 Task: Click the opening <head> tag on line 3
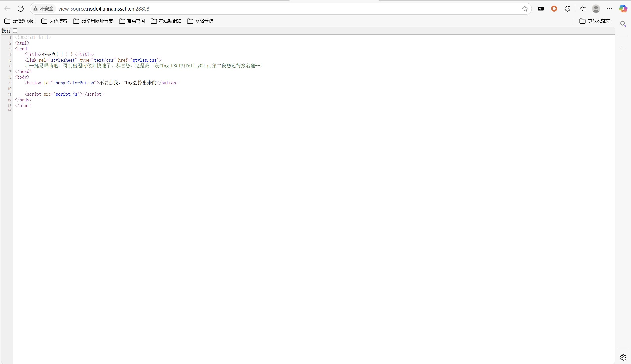tap(22, 49)
